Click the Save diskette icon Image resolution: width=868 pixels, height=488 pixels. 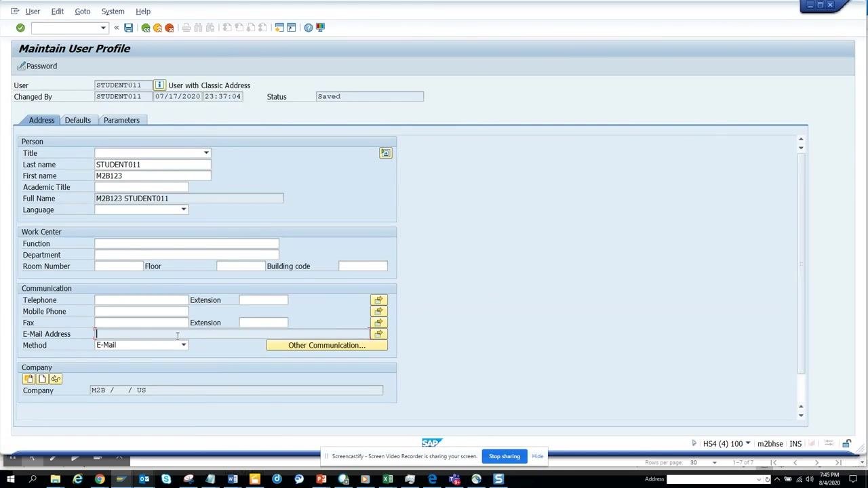128,28
